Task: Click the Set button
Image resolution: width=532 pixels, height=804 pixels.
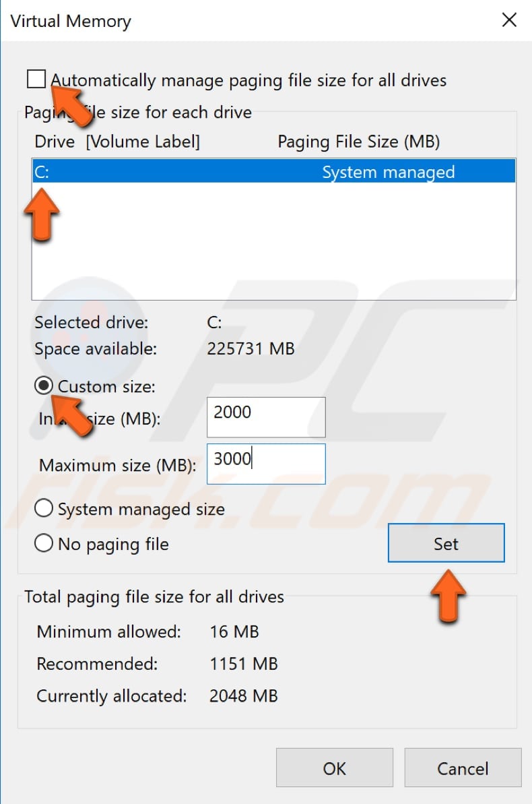Action: point(446,543)
